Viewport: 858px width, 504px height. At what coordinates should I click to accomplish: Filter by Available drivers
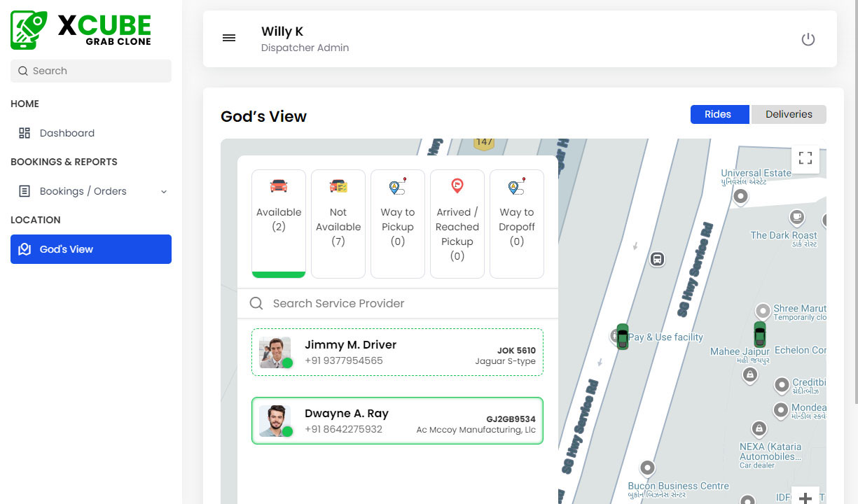(279, 223)
